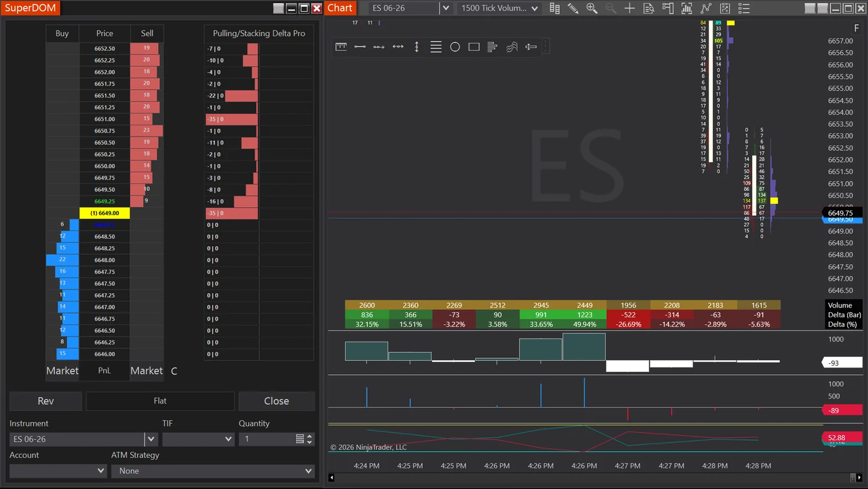
Task: Open the TIF dropdown
Action: 198,439
